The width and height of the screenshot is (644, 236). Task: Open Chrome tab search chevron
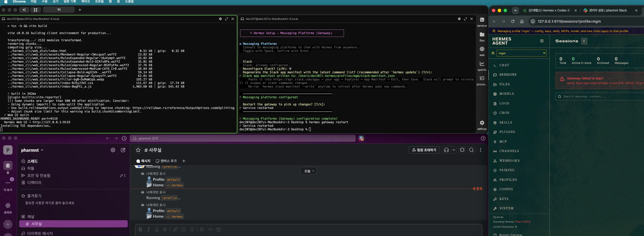[516, 10]
